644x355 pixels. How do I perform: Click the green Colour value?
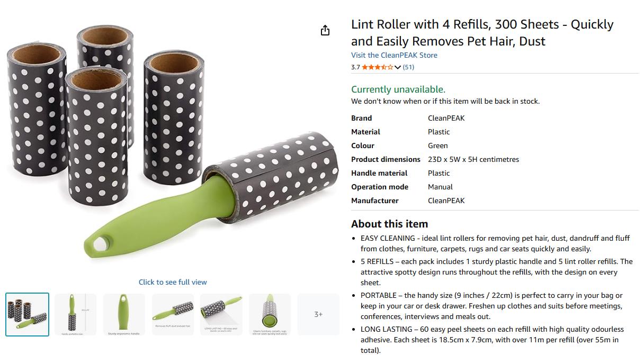click(438, 145)
